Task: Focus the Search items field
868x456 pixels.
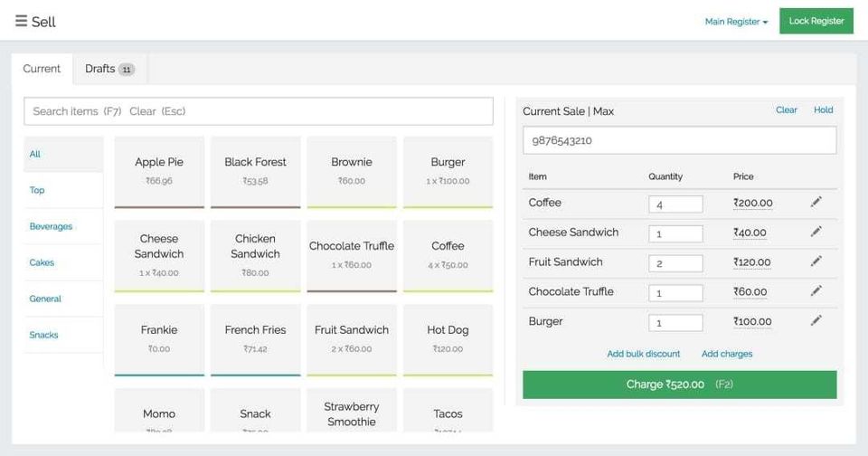Action: pos(258,111)
